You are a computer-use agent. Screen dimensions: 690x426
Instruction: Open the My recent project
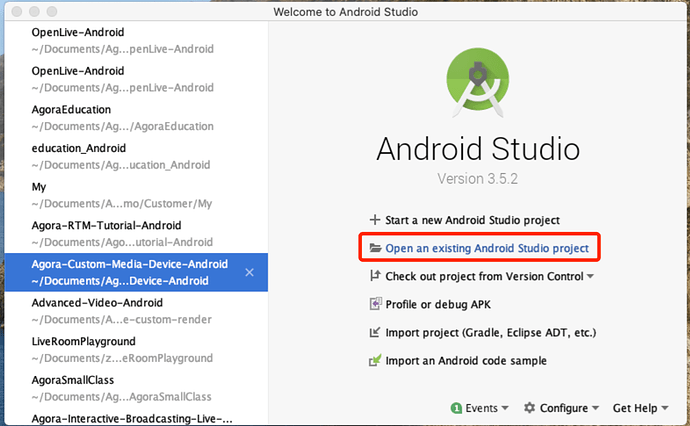[136, 195]
